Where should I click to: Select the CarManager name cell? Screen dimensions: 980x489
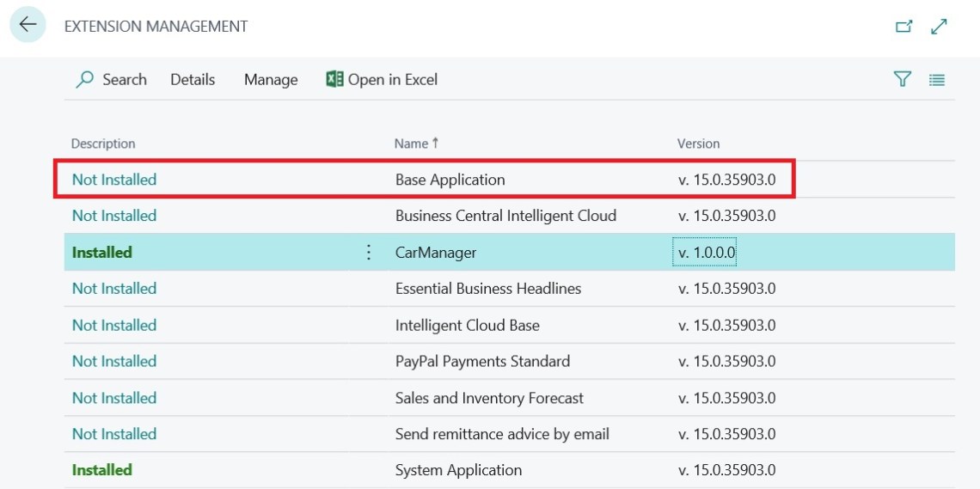click(x=436, y=253)
